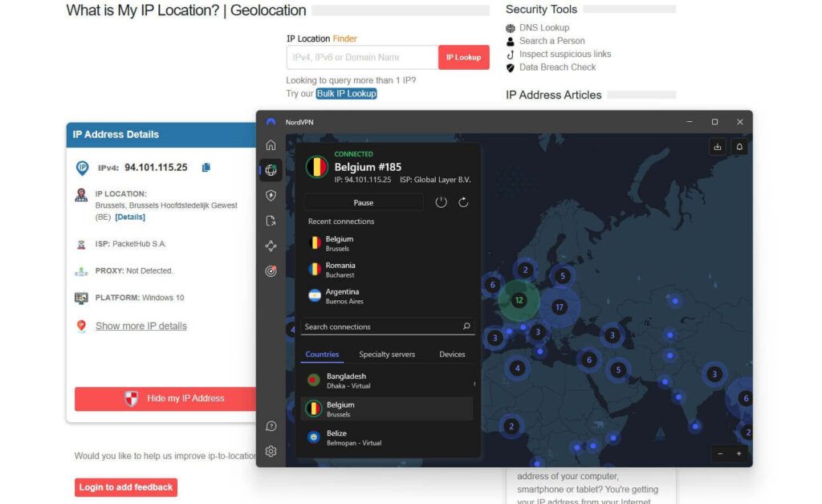Open the Search a Person link

(552, 41)
